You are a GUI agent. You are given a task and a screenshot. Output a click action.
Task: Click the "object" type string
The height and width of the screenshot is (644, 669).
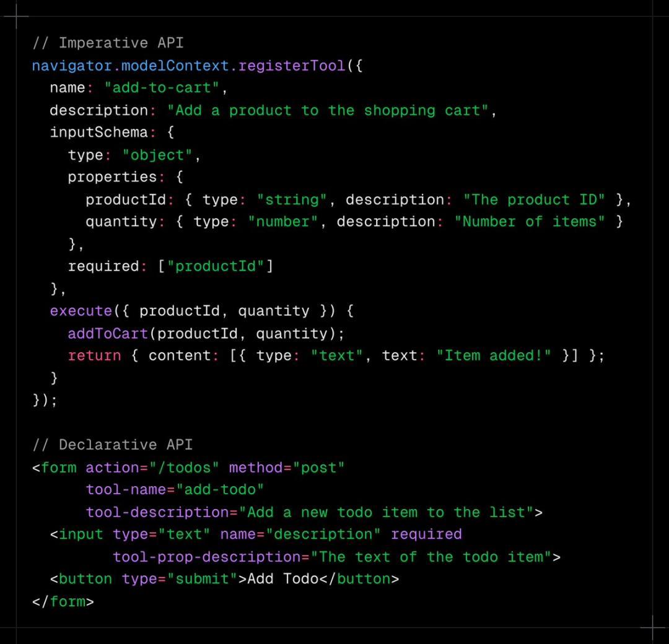[x=157, y=155]
